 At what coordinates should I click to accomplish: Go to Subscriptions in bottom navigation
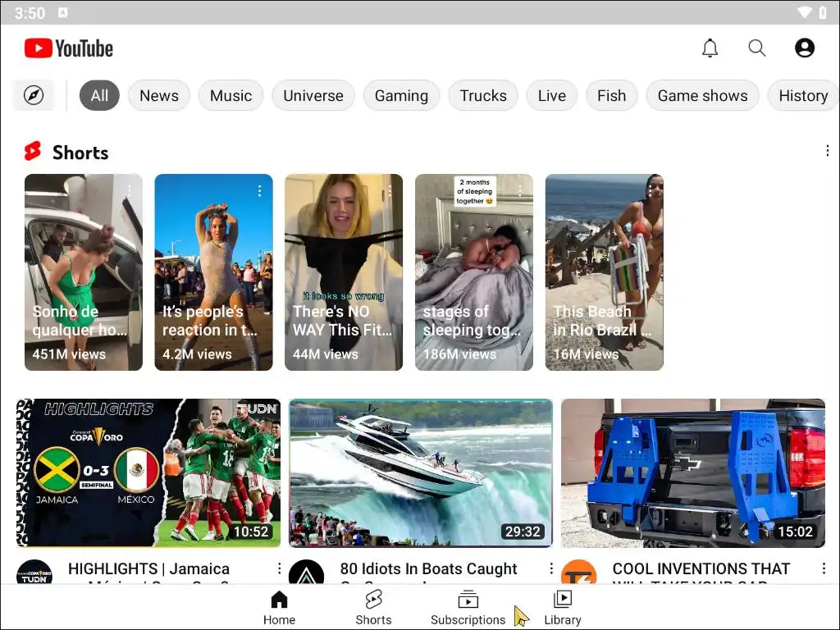click(x=468, y=608)
